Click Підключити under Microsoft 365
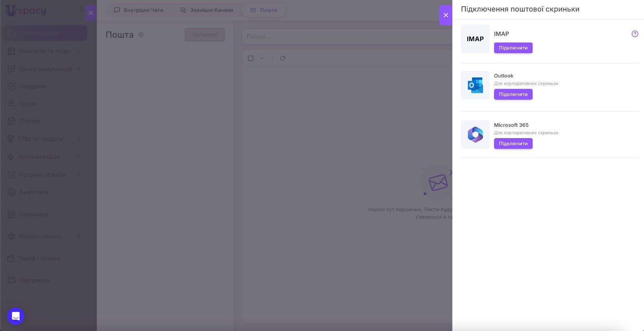 click(513, 143)
